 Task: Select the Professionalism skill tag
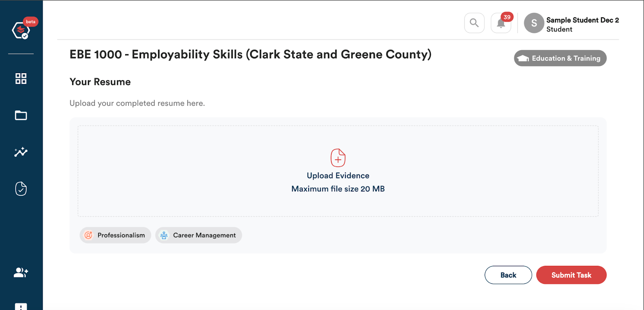tap(116, 235)
